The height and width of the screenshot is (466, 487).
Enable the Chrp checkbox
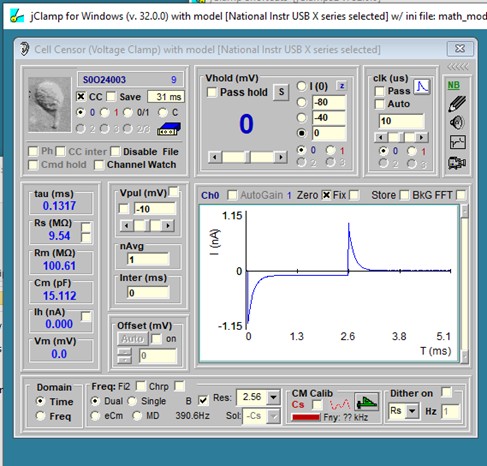(x=180, y=386)
